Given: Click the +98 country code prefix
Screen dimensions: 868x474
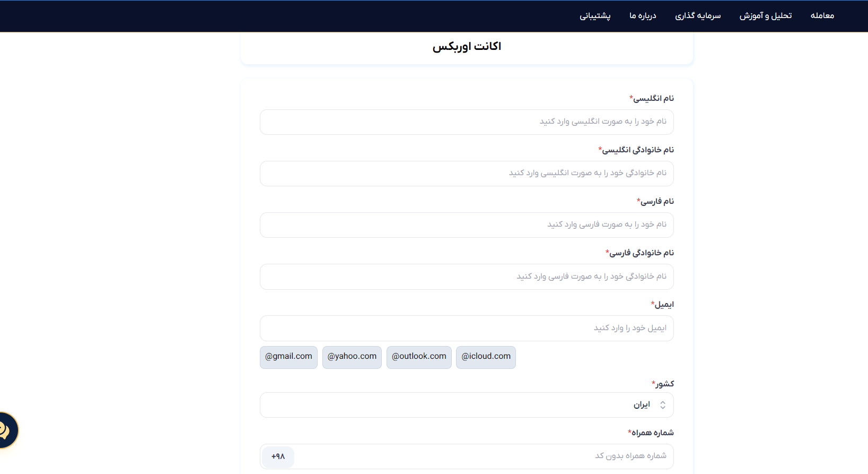Looking at the screenshot, I should 278,456.
